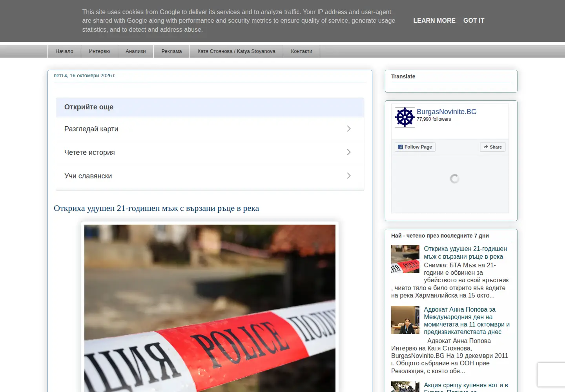The height and width of the screenshot is (392, 565).
Task: Open the Начало menu tab
Action: (x=64, y=51)
